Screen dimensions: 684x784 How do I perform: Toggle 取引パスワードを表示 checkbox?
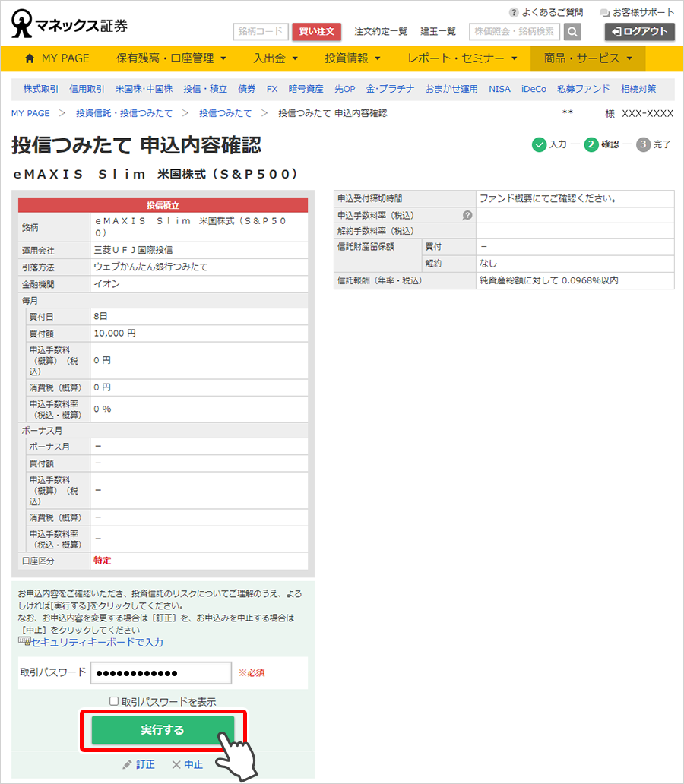pos(114,701)
